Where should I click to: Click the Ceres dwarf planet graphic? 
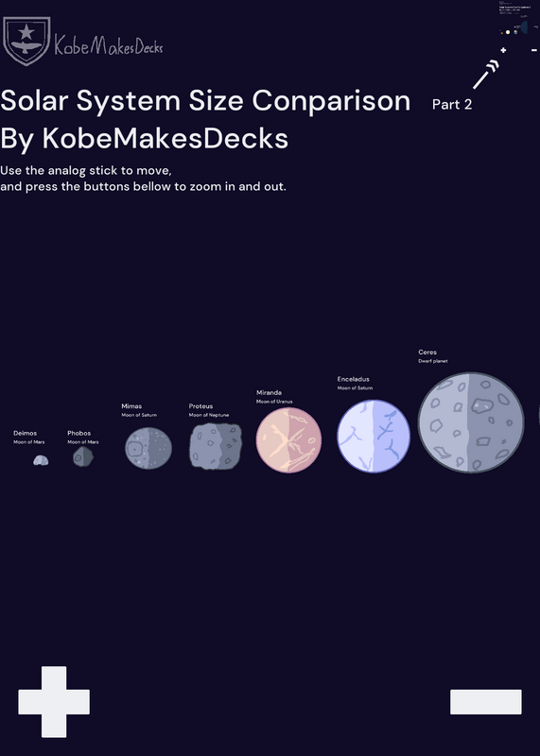click(x=471, y=422)
